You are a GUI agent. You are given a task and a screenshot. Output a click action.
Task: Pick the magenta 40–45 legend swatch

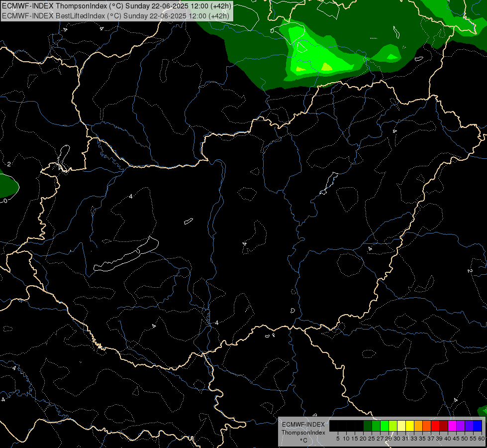[x=452, y=426]
